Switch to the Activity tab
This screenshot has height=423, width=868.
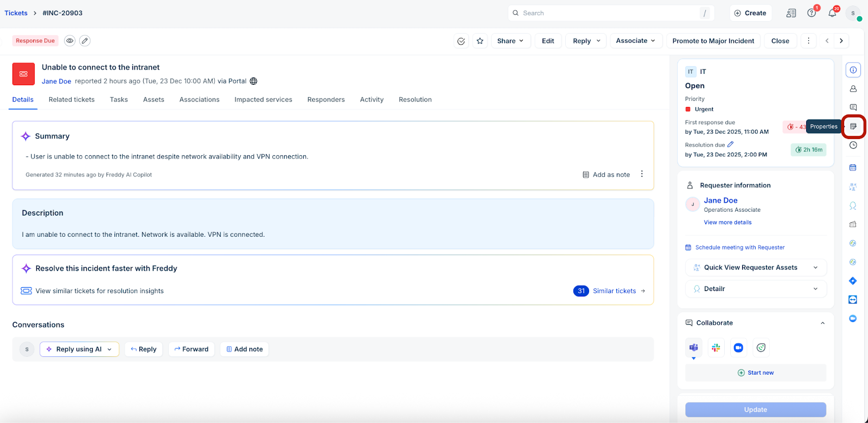click(x=372, y=99)
